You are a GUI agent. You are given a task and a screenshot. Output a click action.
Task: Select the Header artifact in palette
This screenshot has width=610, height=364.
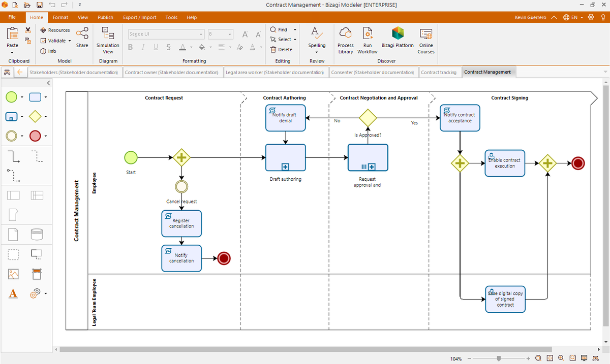(x=37, y=274)
